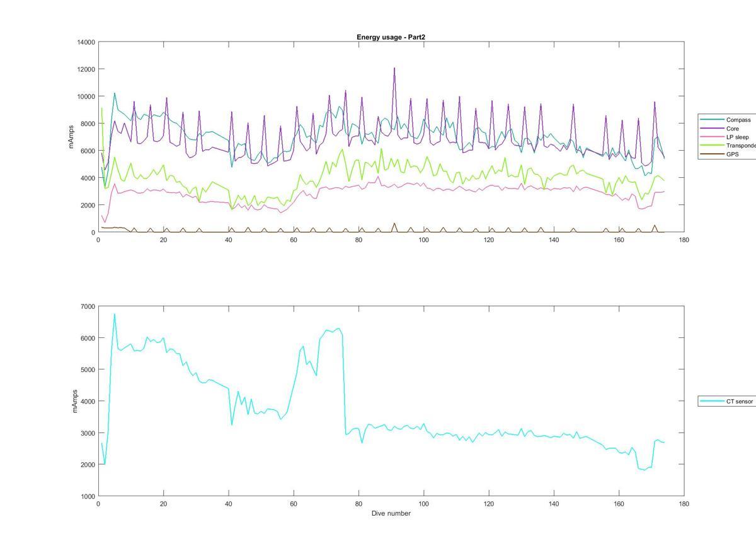Click the 100 x-axis tick of bottom plot

click(x=423, y=504)
